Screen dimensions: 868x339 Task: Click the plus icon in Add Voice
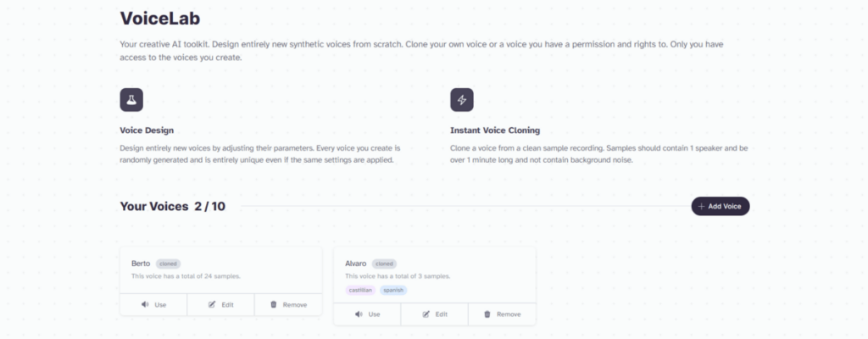(701, 206)
